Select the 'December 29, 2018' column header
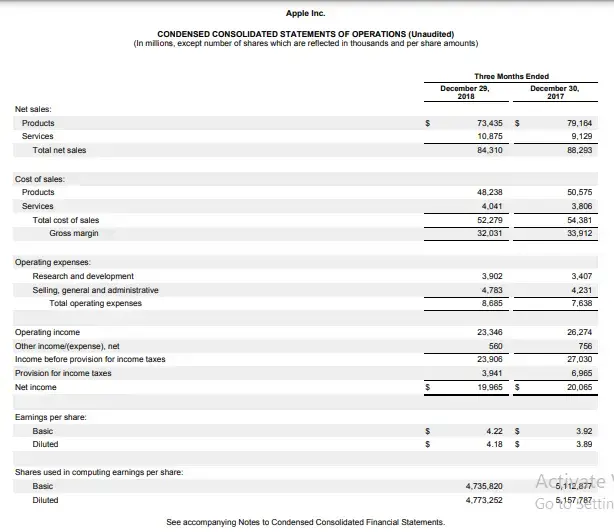 pyautogui.click(x=465, y=92)
